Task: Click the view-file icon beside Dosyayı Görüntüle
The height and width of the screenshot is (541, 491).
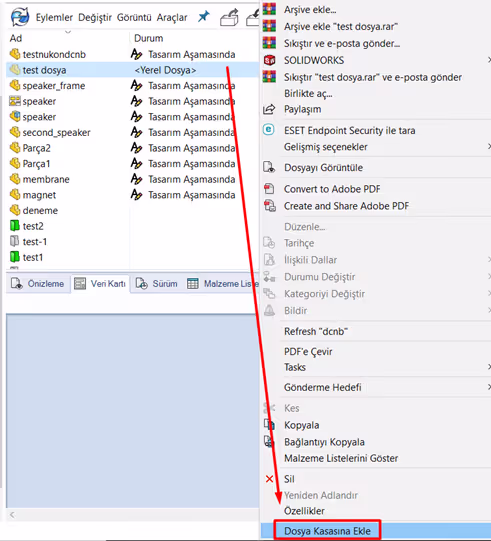Action: (x=269, y=167)
